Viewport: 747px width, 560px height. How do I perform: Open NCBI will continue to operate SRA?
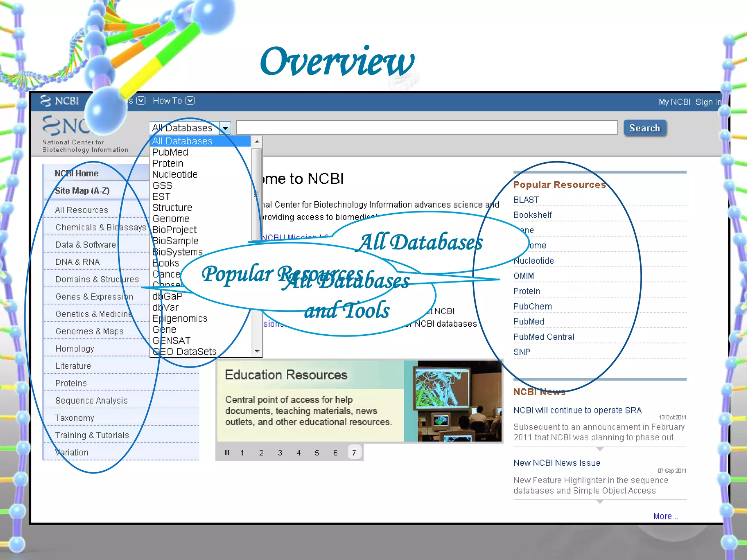(x=577, y=410)
